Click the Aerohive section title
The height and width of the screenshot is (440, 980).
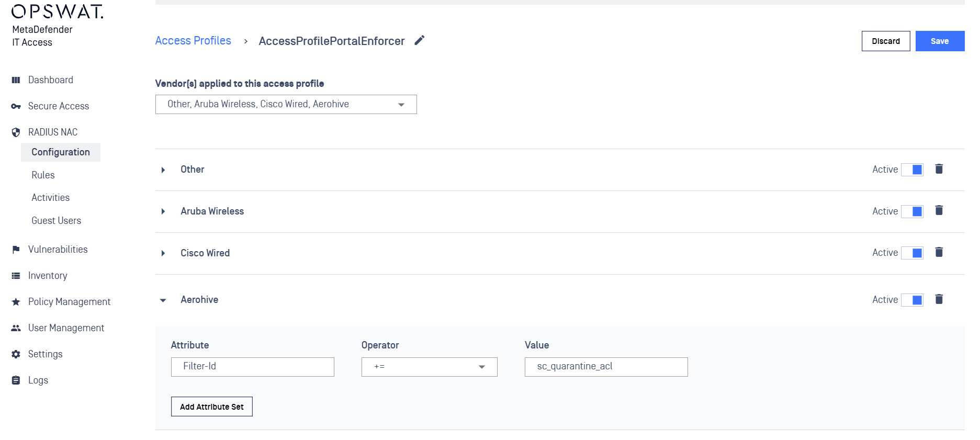click(199, 300)
